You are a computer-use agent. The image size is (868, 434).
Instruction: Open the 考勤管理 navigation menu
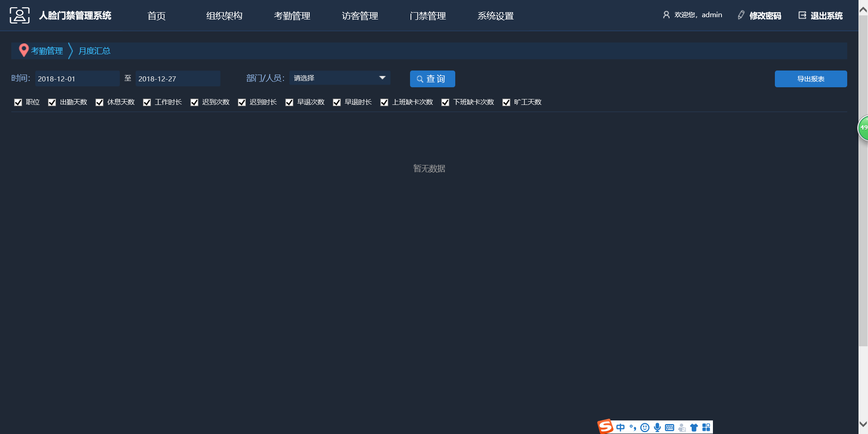tap(292, 16)
